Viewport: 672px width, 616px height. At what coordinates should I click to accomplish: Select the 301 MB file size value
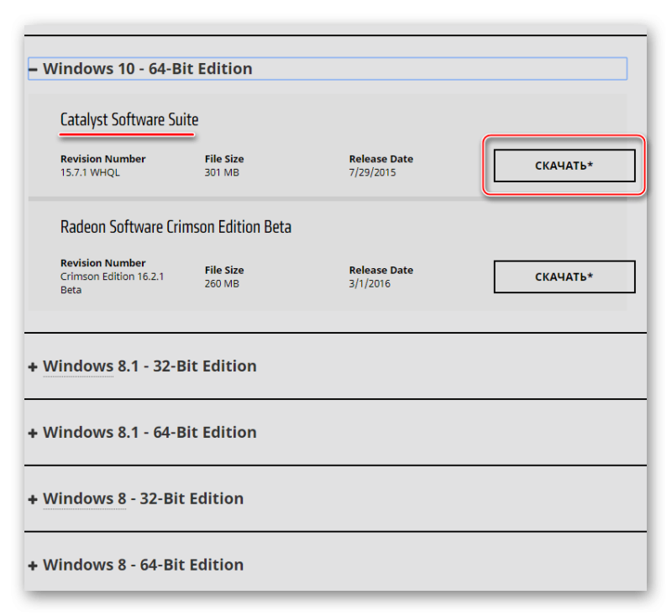(x=222, y=172)
